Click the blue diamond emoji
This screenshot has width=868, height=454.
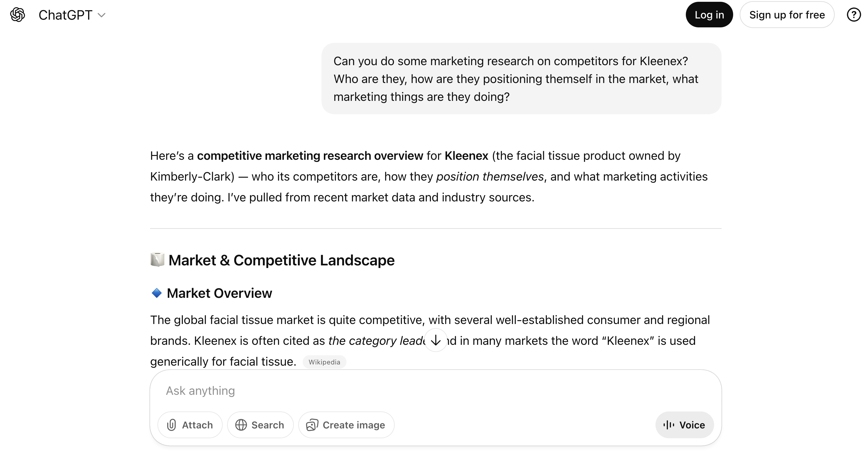point(157,293)
